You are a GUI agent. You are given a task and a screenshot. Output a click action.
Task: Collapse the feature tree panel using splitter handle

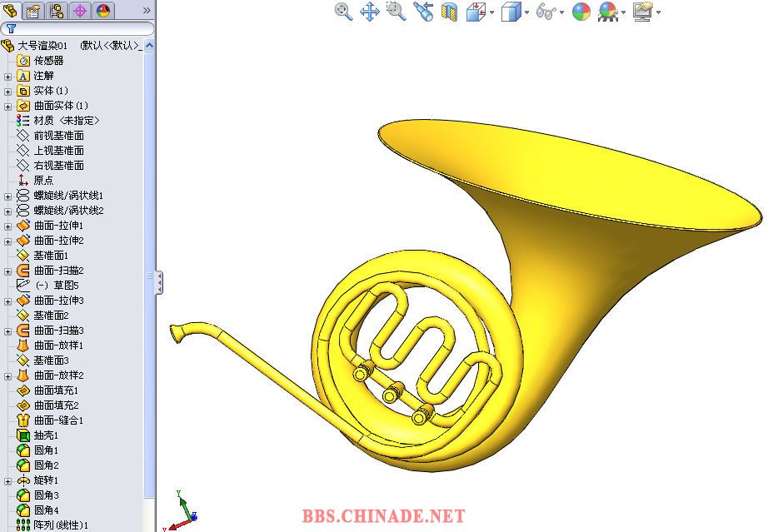(x=159, y=282)
